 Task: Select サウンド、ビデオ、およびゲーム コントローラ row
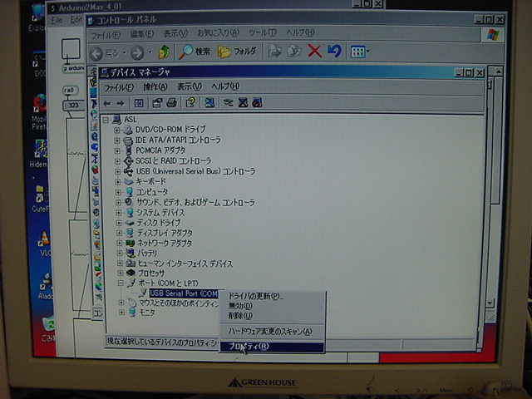(x=195, y=203)
